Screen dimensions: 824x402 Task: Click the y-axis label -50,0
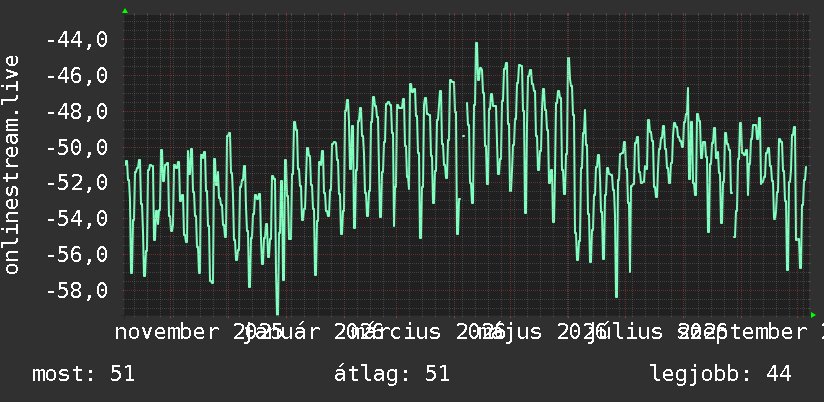pyautogui.click(x=77, y=147)
